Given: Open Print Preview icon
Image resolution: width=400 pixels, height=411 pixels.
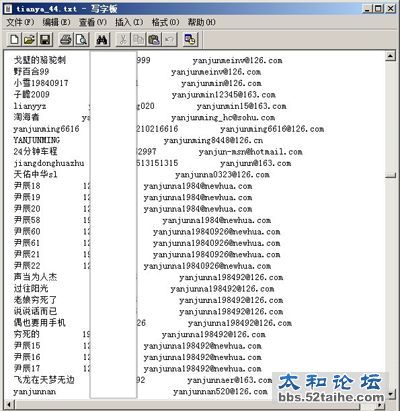Looking at the screenshot, I should click(x=81, y=40).
